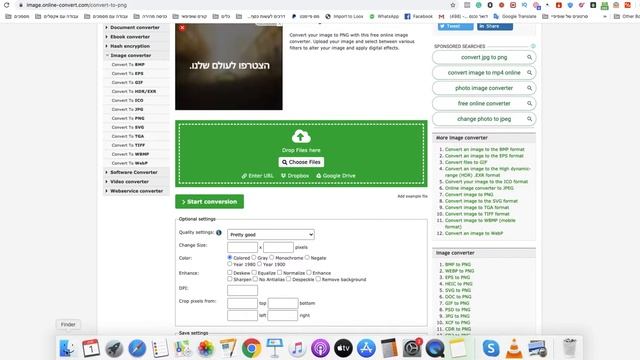Select the Monochrome radio button

[x=272, y=258]
